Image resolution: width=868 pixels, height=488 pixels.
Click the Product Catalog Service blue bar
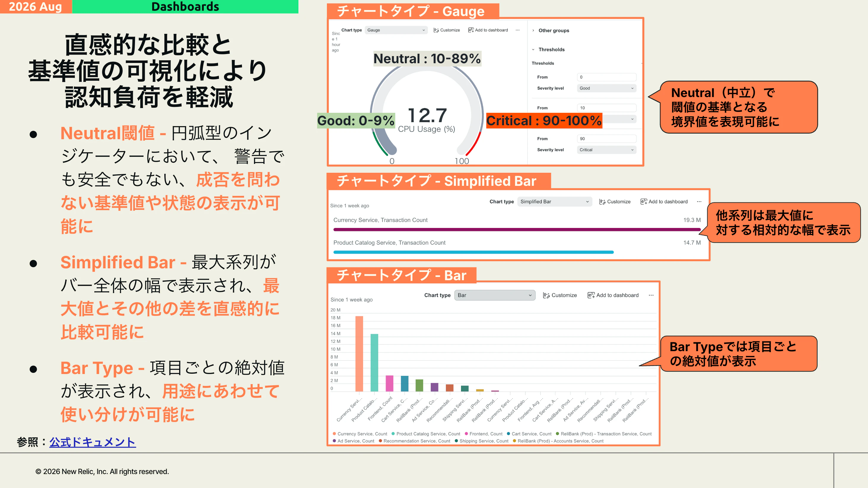coord(473,252)
